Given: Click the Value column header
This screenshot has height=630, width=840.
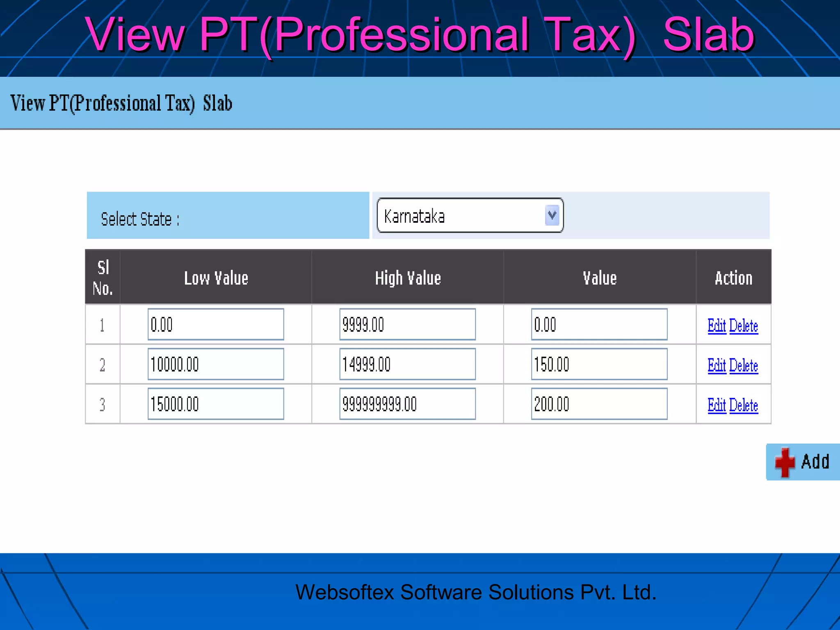Looking at the screenshot, I should [x=600, y=278].
